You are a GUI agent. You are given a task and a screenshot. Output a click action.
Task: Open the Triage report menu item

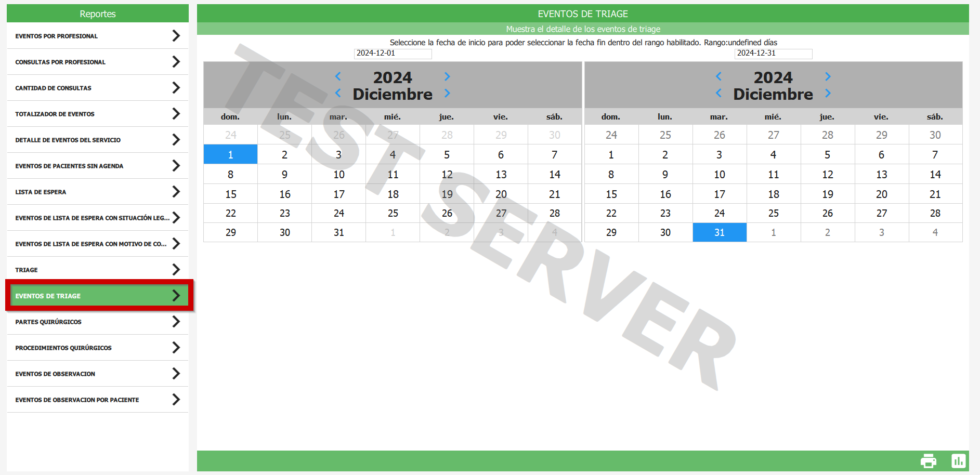[97, 270]
